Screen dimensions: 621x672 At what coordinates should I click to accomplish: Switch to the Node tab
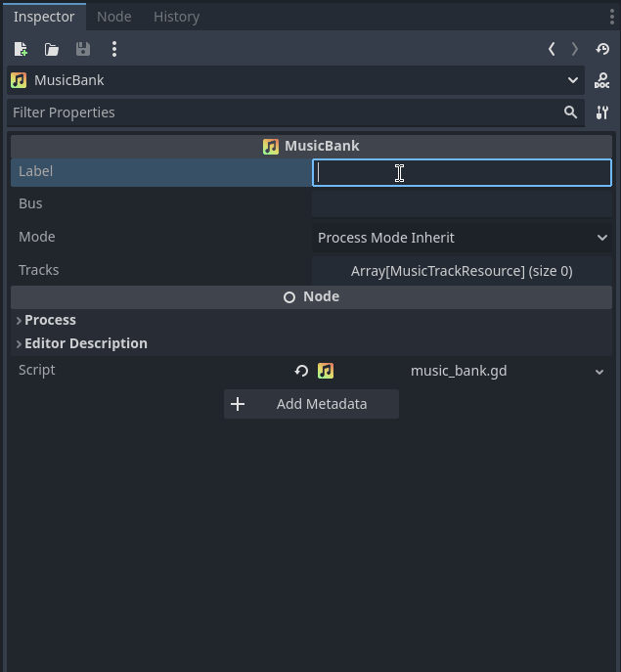pos(113,17)
